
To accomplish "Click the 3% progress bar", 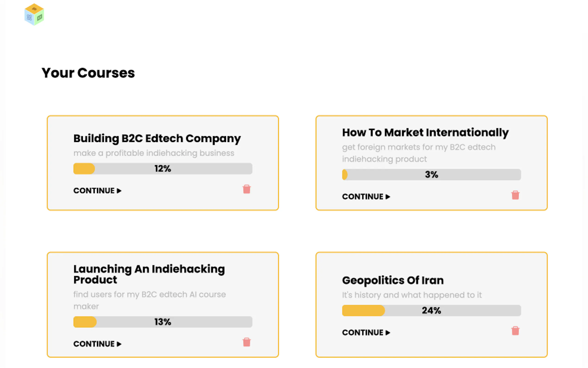I will tap(431, 175).
